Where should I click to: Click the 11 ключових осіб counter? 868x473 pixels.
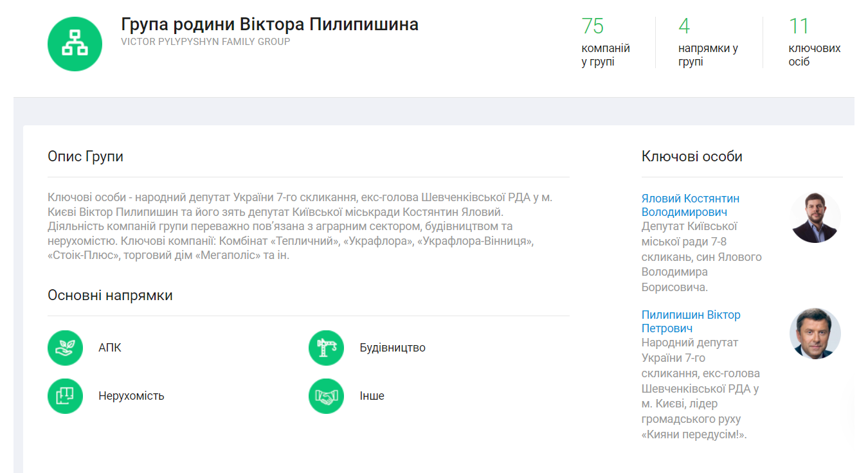tap(814, 42)
